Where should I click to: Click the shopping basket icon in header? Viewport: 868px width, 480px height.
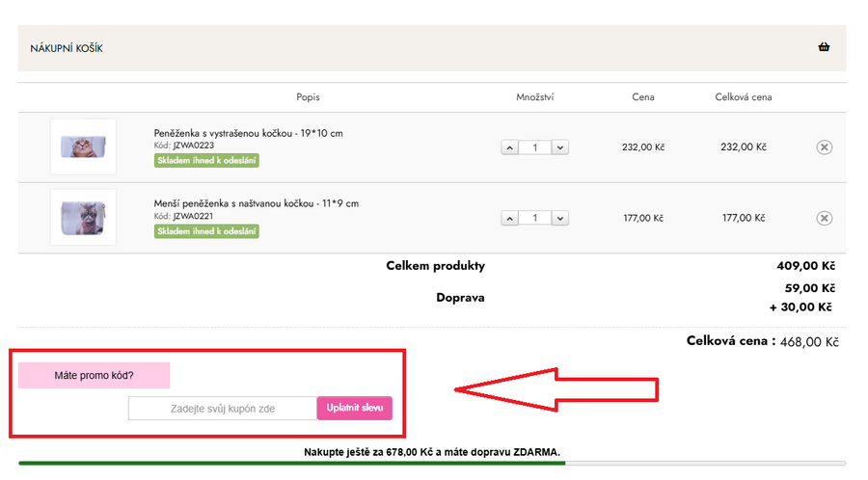(x=824, y=47)
